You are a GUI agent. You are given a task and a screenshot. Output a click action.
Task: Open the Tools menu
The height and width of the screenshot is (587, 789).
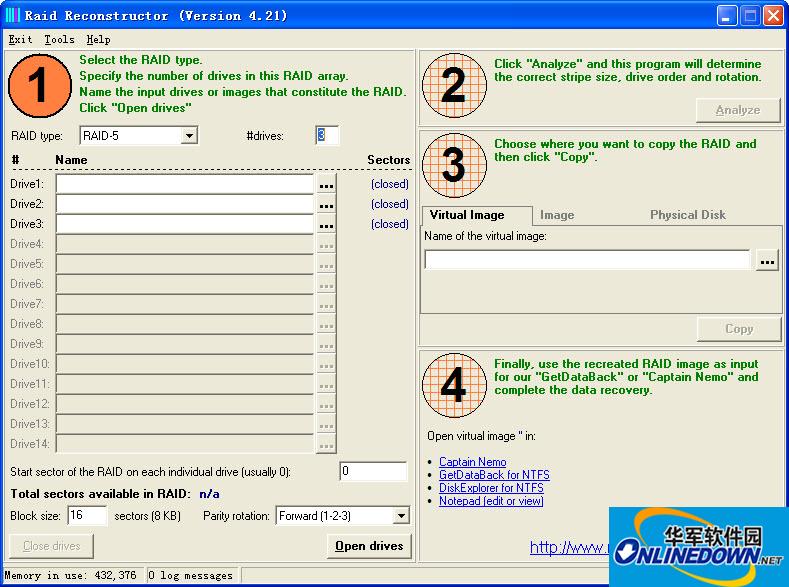(x=59, y=39)
